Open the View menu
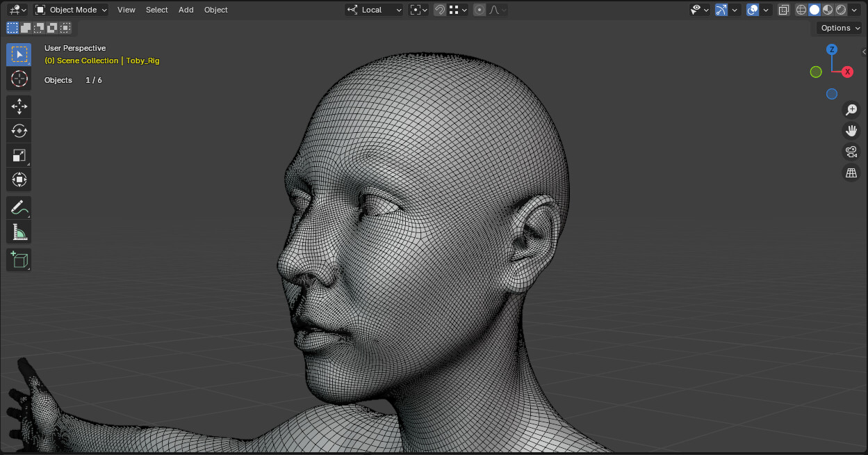Screen dimensions: 868x455 (126, 10)
